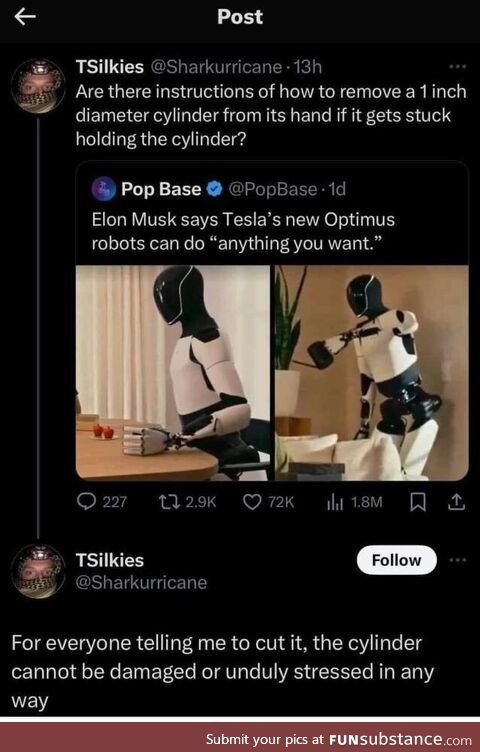Like the post with 72K hearts
The height and width of the screenshot is (752, 480).
(x=252, y=502)
